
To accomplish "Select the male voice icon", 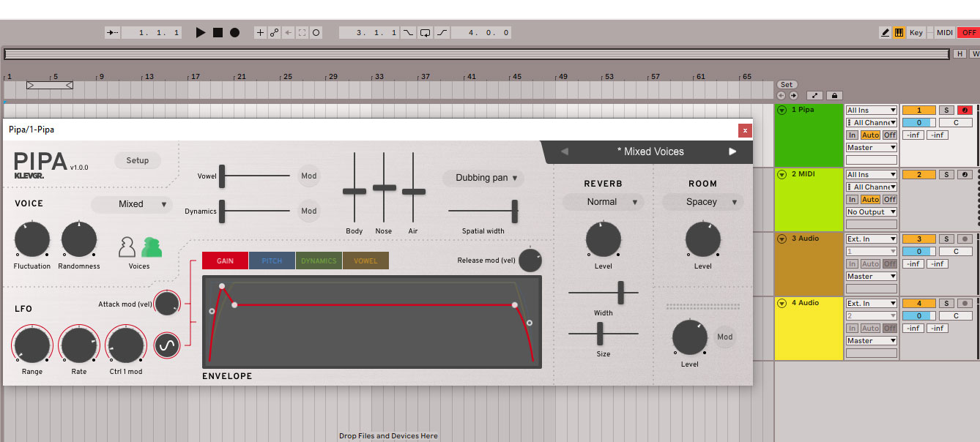I will pos(127,247).
